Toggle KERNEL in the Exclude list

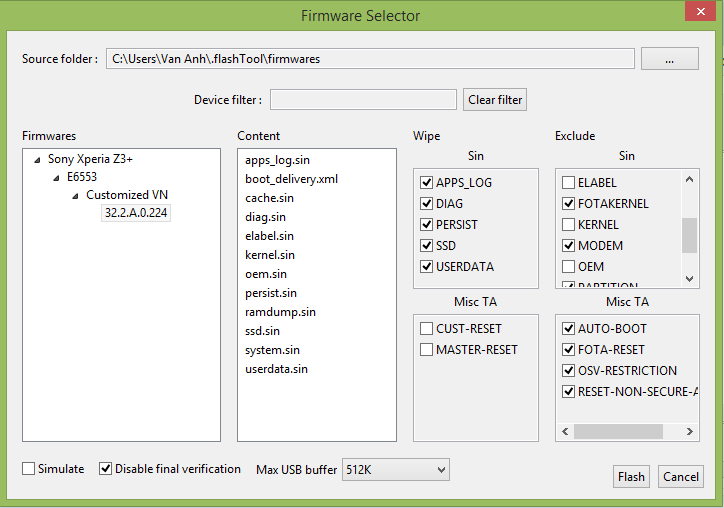click(x=569, y=225)
